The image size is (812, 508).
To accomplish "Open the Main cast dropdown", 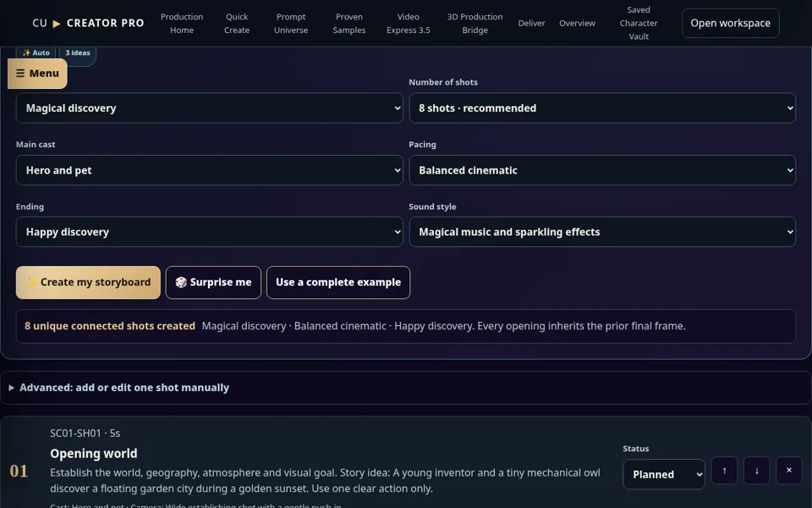I will [209, 170].
